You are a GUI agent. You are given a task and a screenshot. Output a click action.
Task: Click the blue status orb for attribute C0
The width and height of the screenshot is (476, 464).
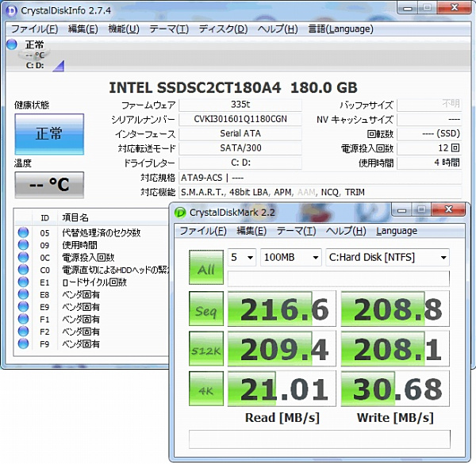(23, 270)
